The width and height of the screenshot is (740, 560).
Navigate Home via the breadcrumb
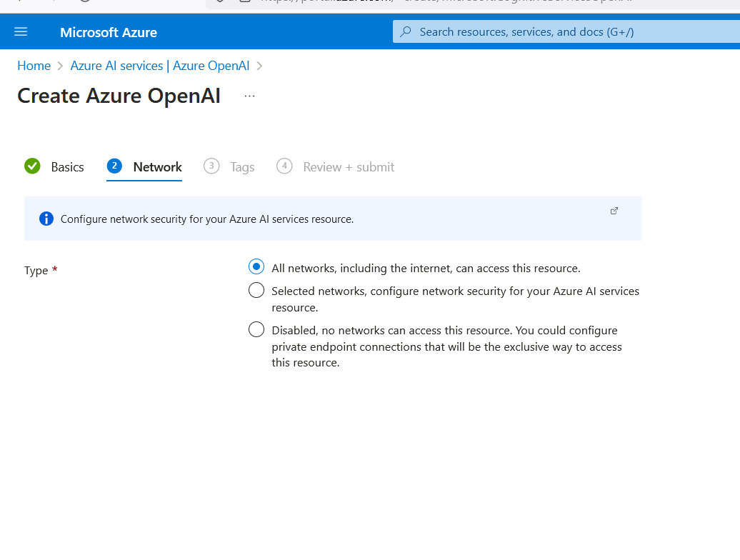(x=34, y=65)
